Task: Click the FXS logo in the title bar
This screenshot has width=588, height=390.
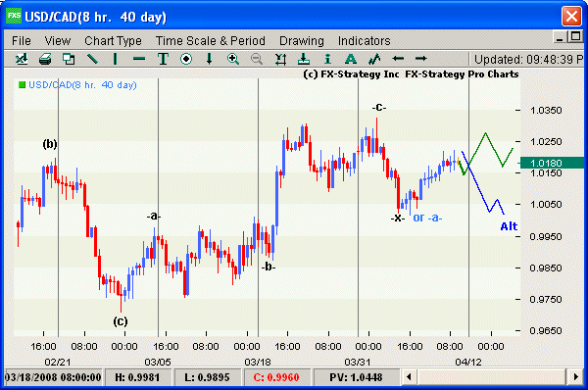Action: click(x=14, y=16)
